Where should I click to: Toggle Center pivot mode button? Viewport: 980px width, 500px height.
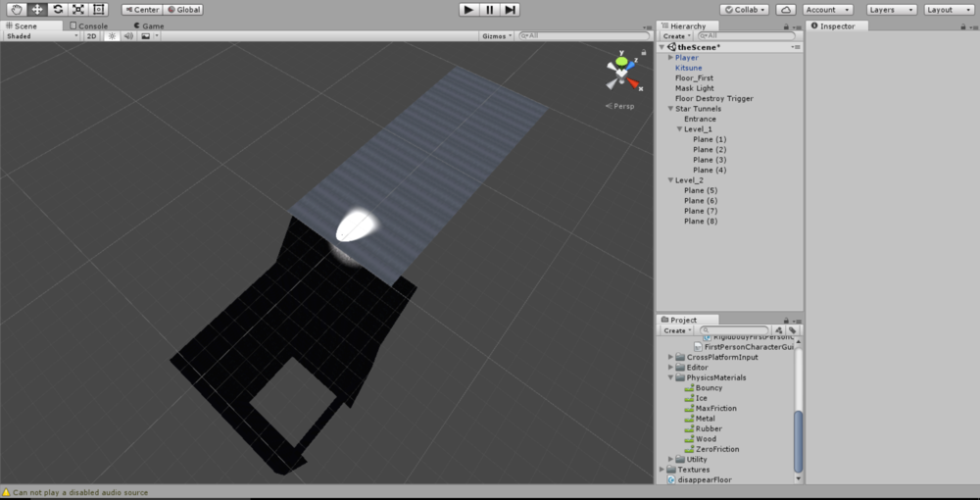click(142, 10)
